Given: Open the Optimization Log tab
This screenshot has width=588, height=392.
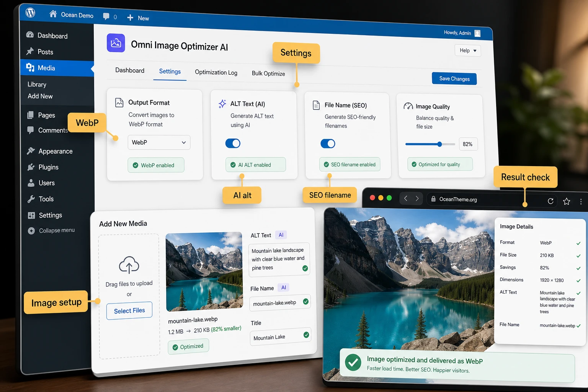Looking at the screenshot, I should pyautogui.click(x=216, y=72).
